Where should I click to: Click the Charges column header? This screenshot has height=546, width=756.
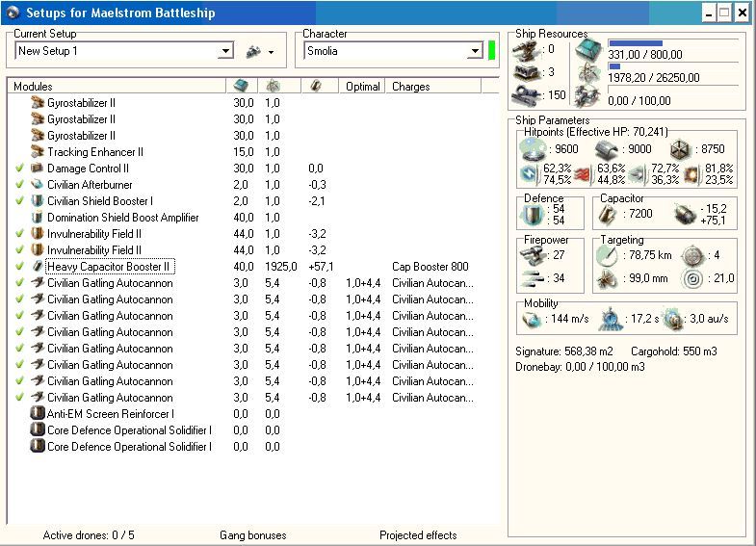pyautogui.click(x=410, y=87)
